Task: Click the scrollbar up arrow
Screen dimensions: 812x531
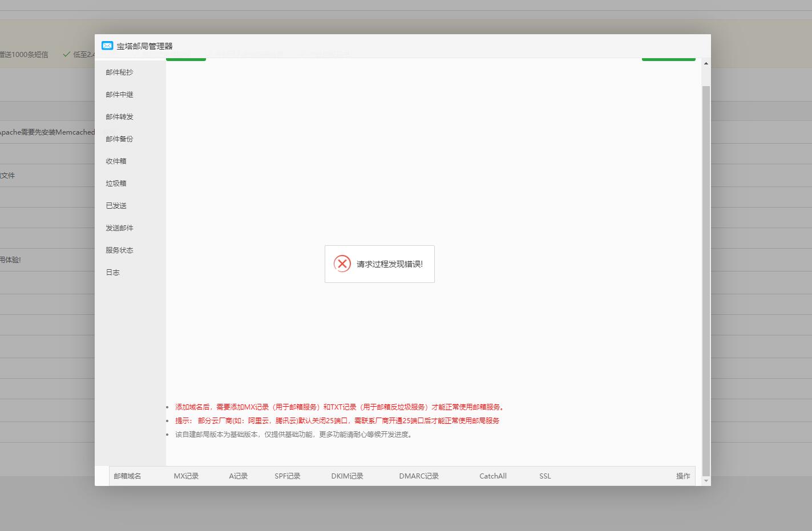Action: point(706,63)
